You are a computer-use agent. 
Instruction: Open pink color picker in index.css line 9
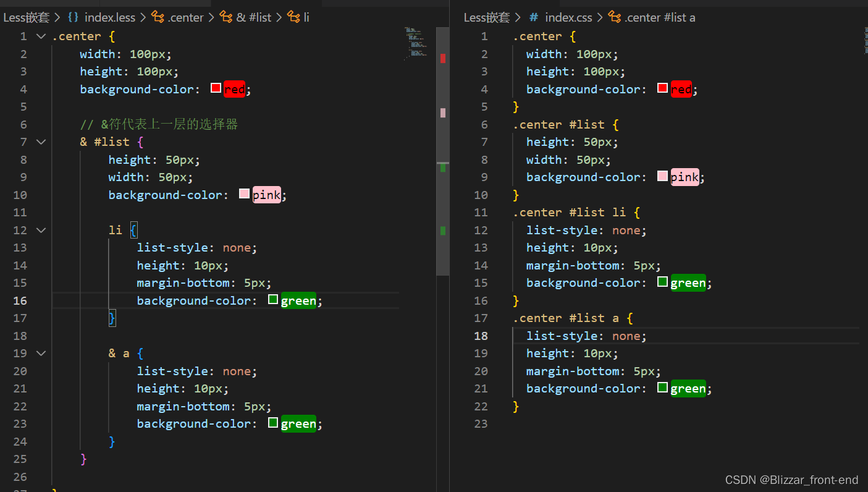(662, 176)
